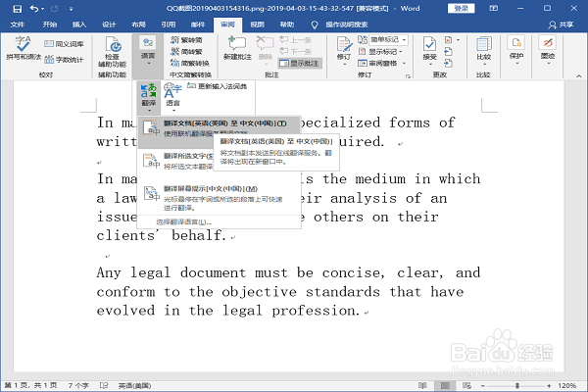Open 比较 compare documents
The height and width of the screenshot is (392, 588).
click(x=484, y=51)
